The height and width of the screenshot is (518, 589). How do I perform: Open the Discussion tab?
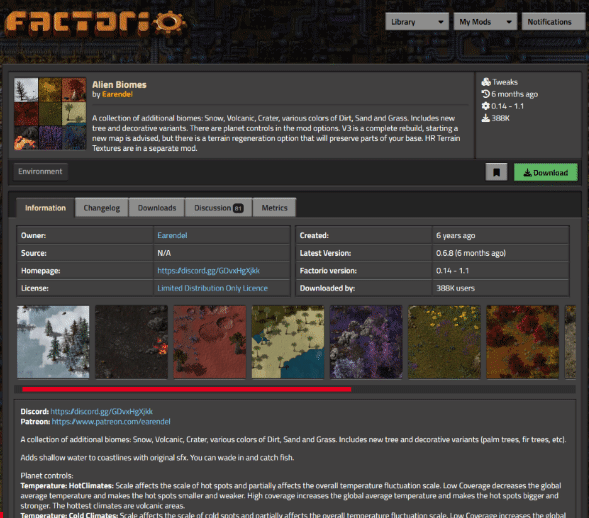[219, 208]
